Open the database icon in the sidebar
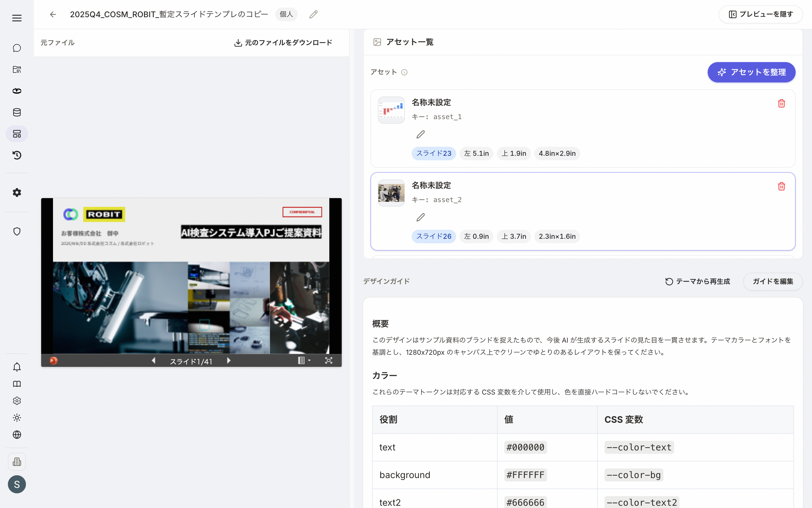This screenshot has height=508, width=812. coord(17,112)
